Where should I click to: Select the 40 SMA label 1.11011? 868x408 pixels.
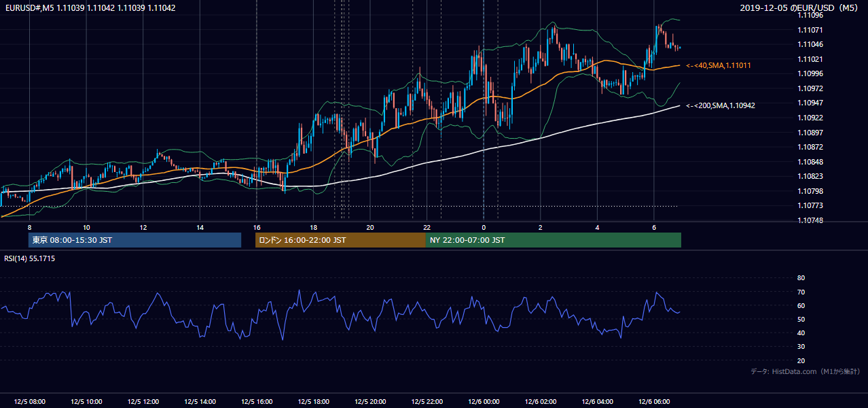pyautogui.click(x=718, y=65)
